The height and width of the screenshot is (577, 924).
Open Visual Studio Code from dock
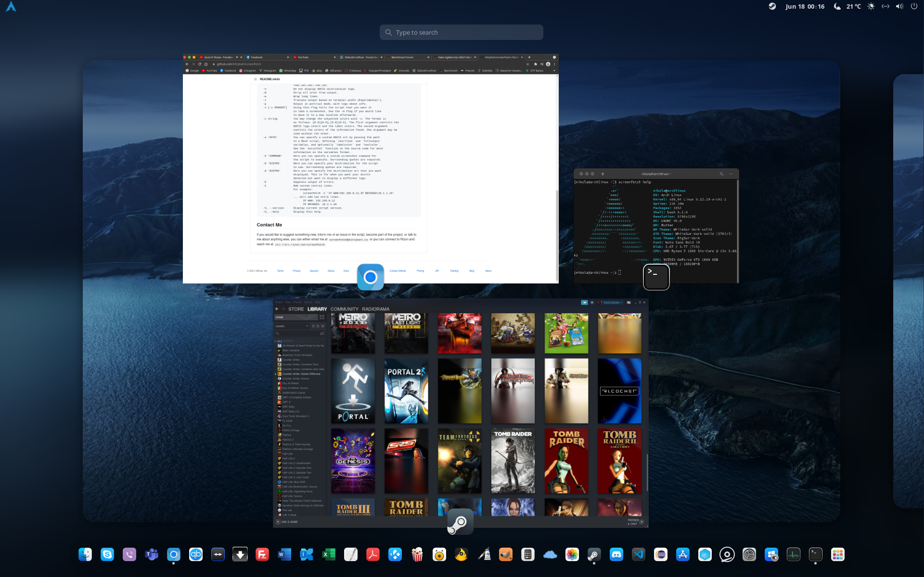(x=639, y=554)
